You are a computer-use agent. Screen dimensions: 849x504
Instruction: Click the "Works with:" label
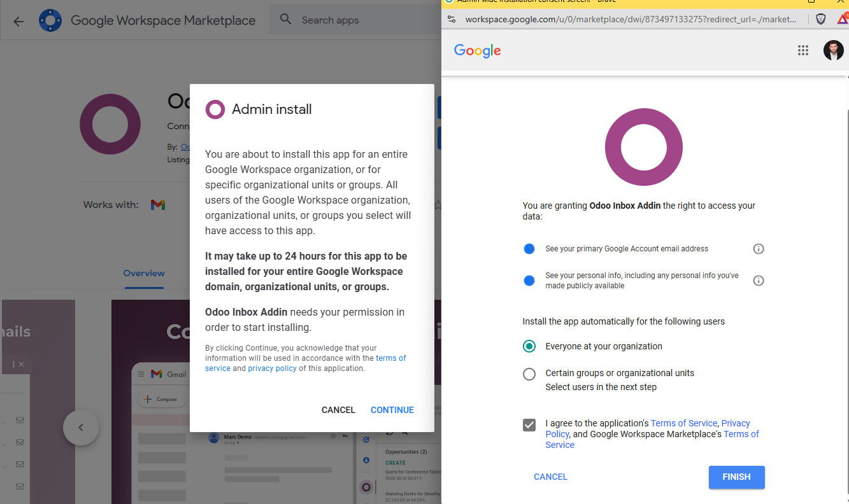point(111,205)
